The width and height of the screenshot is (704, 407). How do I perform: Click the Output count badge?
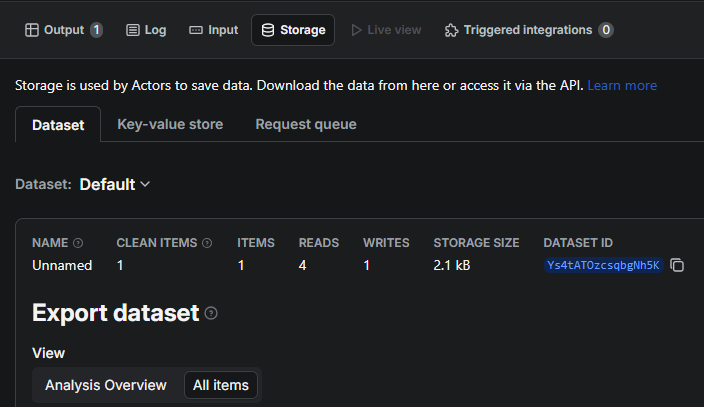[x=97, y=30]
